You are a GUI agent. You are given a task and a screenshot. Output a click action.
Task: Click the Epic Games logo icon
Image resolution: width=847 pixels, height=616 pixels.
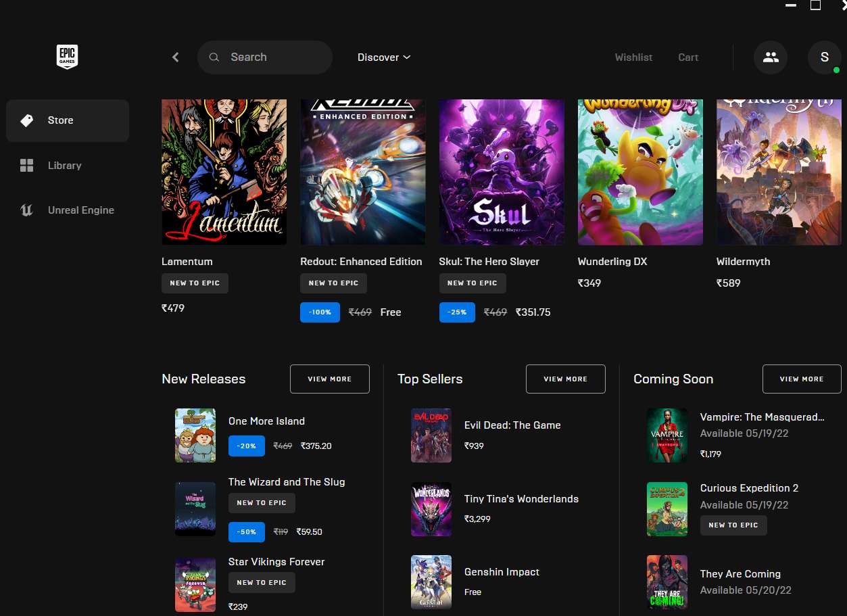67,57
